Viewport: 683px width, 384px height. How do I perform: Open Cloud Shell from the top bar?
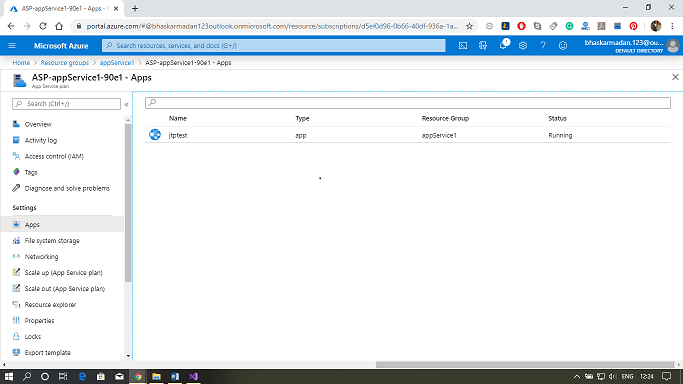click(x=463, y=46)
